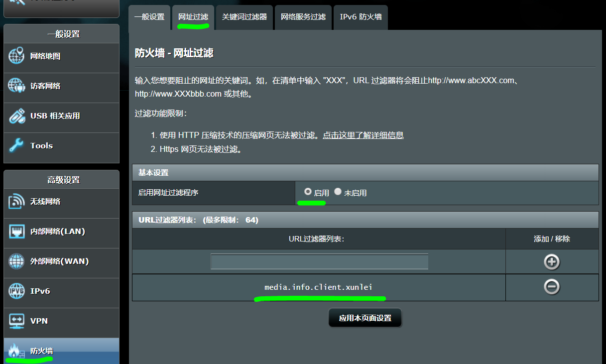
Task: Click the 添加 / 移除 column header
Action: 552,239
